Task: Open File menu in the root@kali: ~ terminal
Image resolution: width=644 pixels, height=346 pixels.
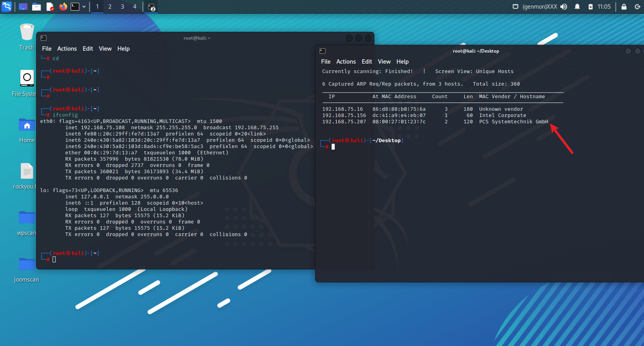Action: click(x=47, y=49)
